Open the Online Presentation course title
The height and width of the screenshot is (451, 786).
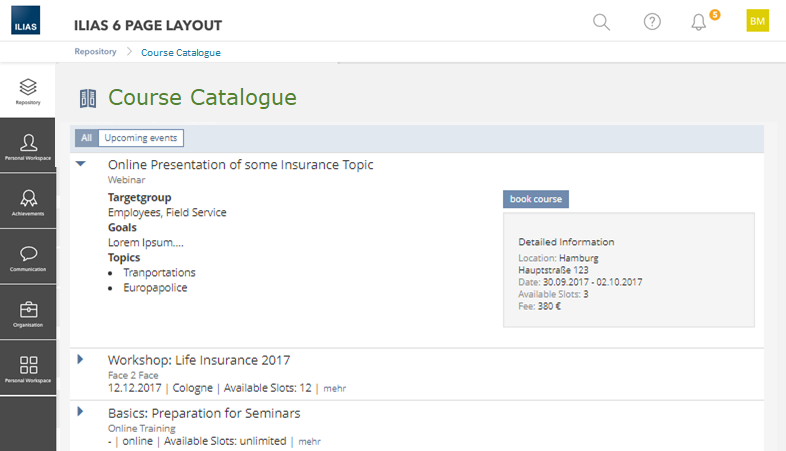tap(240, 165)
